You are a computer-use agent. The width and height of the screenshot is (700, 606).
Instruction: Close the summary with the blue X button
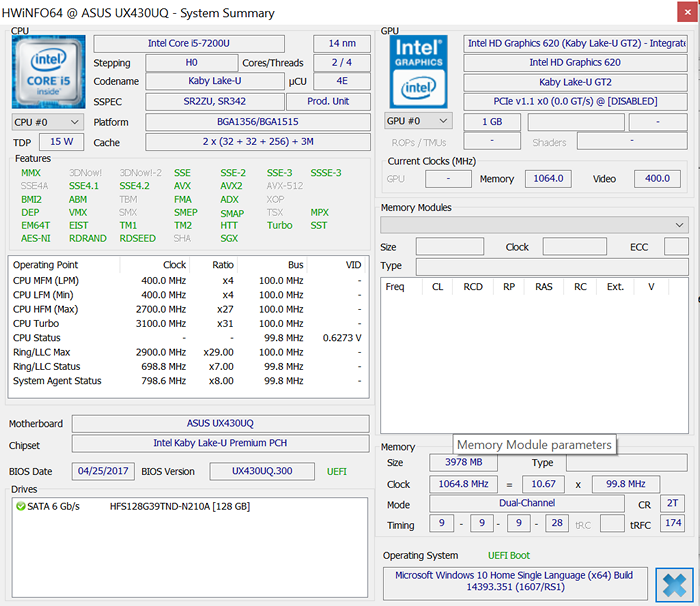[x=674, y=585]
